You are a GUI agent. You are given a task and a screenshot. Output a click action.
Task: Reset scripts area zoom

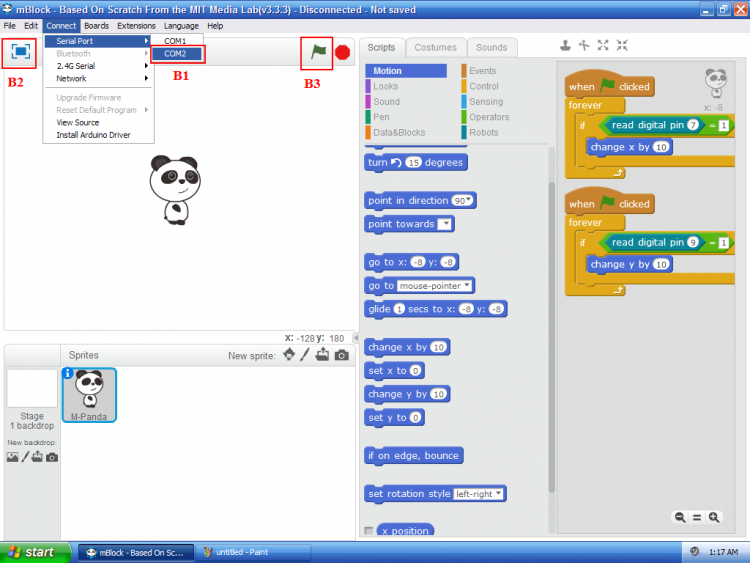697,517
